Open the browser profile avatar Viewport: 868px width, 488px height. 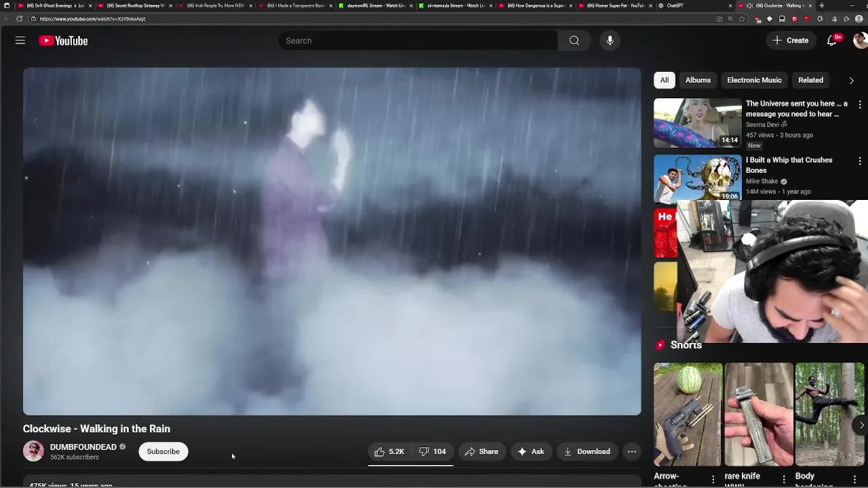pyautogui.click(x=859, y=19)
